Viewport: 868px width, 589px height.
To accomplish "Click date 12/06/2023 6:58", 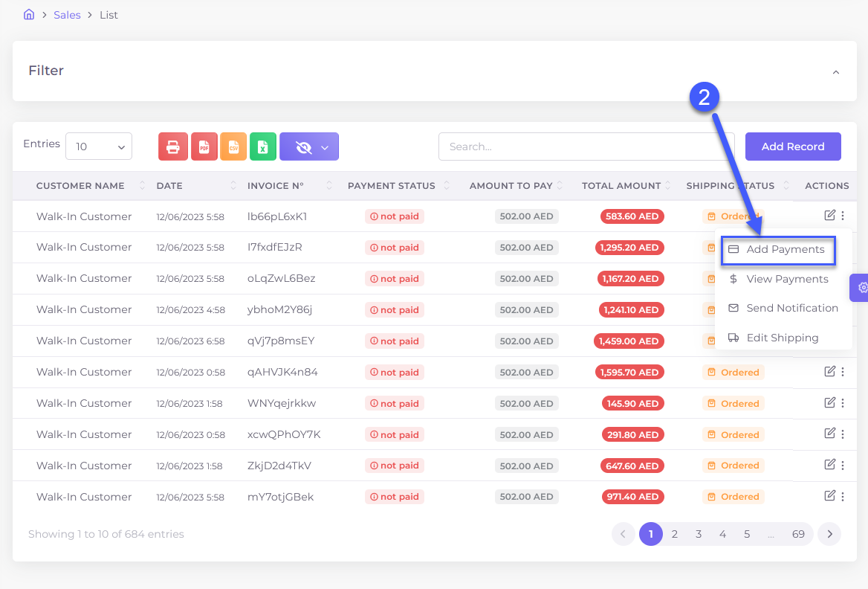I will (x=190, y=341).
